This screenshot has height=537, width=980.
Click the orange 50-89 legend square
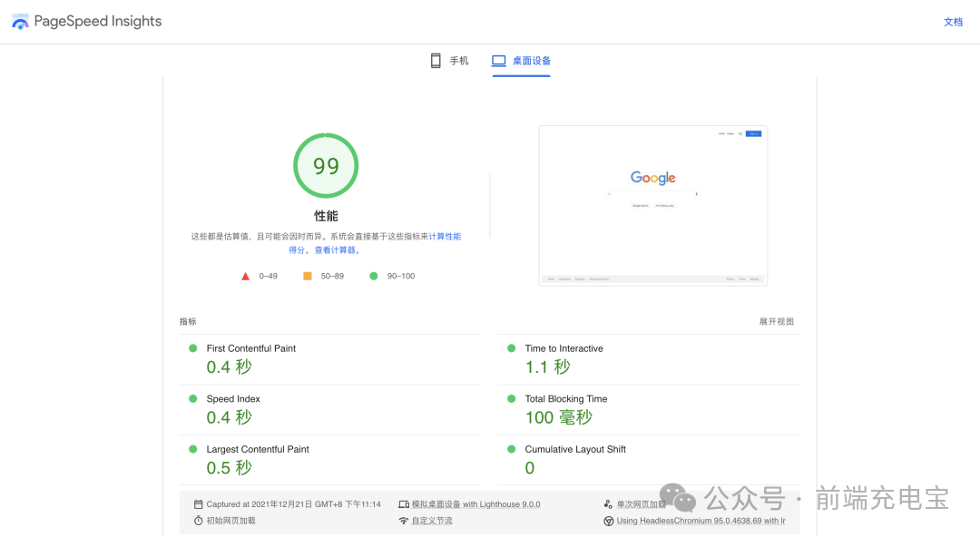309,275
